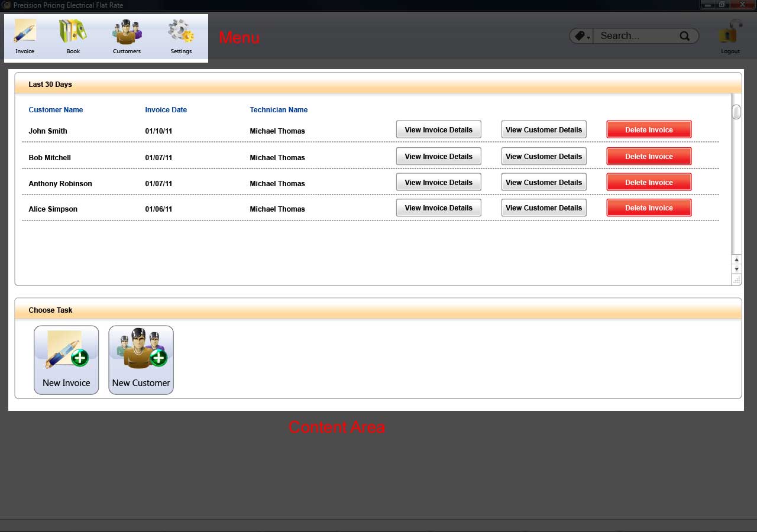Click Bob Mitchell's 01/07/11 invoice date
The image size is (757, 532).
(158, 158)
